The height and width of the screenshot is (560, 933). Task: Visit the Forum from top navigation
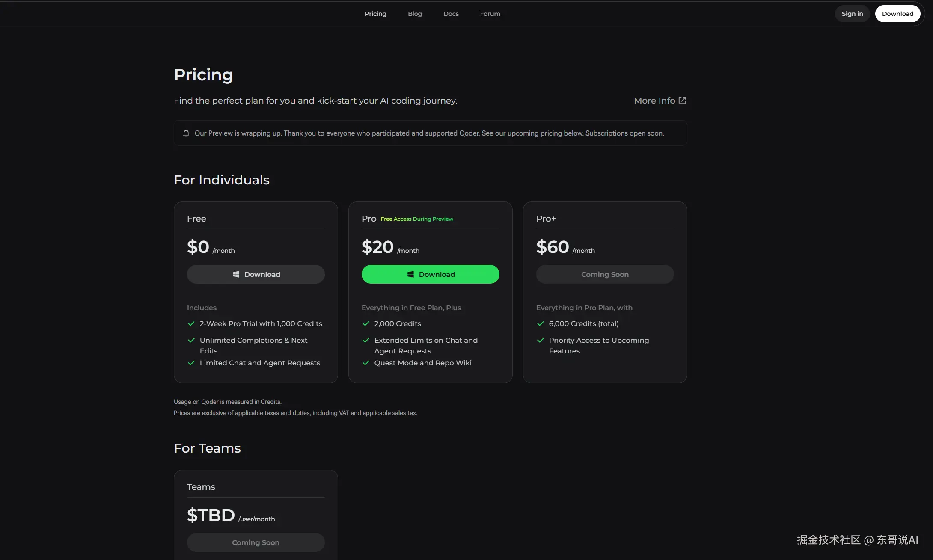click(490, 14)
